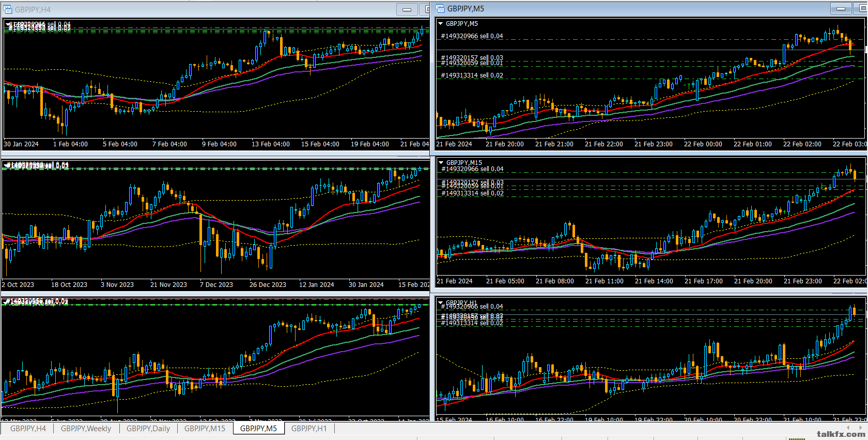Switch to the GBPJPY,Weekly tab

86,428
